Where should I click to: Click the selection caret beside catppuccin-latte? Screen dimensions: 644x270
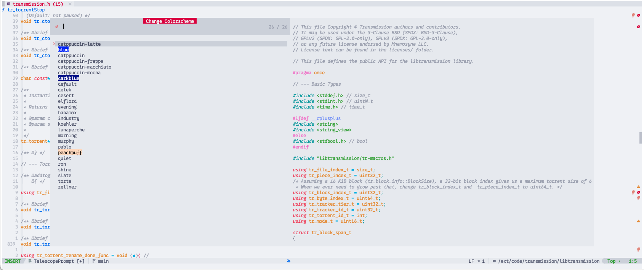(54, 44)
